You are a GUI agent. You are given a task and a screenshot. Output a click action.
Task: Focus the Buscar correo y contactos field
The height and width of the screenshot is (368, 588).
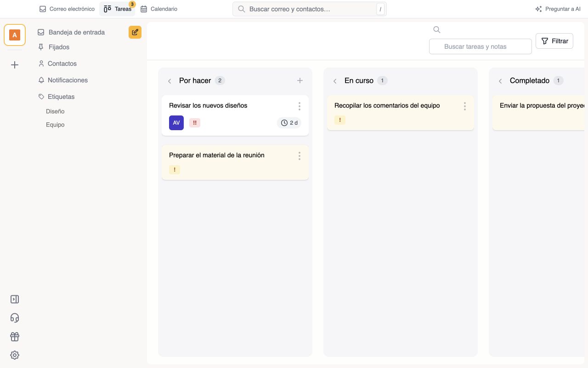click(x=310, y=9)
